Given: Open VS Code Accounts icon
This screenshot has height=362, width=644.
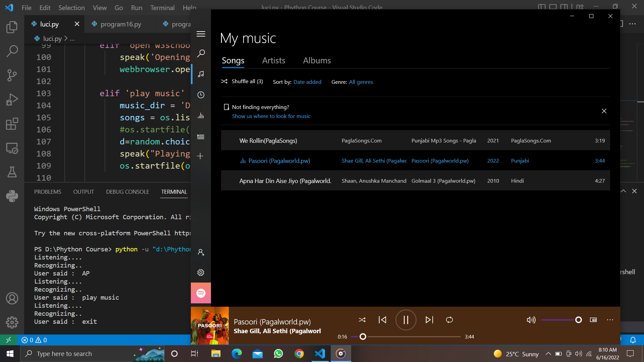Looking at the screenshot, I should [12, 298].
